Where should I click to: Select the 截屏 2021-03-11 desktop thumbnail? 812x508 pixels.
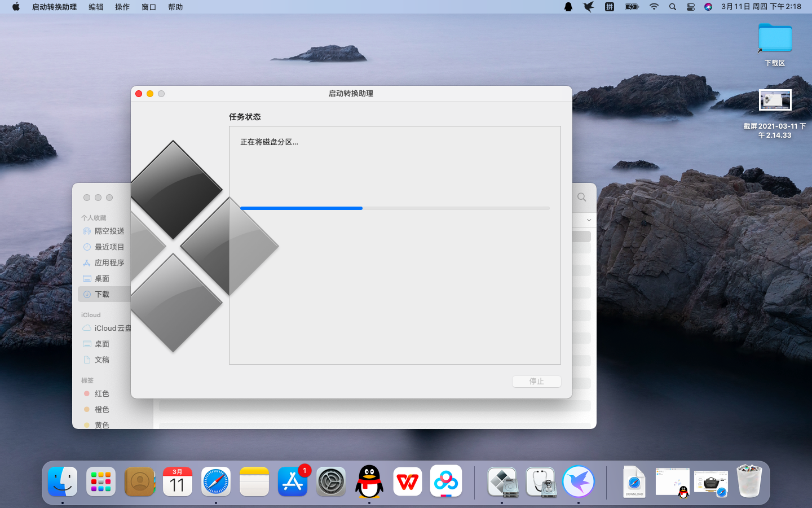coord(775,101)
